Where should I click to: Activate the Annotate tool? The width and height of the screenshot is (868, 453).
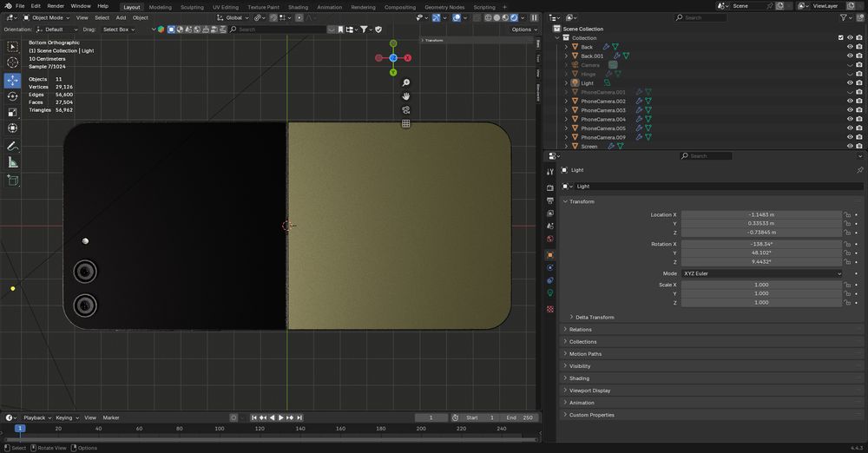13,146
